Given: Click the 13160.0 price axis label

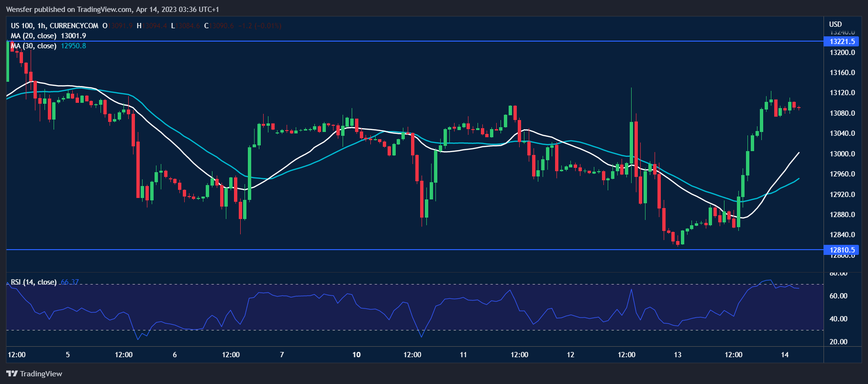Looking at the screenshot, I should (842, 73).
